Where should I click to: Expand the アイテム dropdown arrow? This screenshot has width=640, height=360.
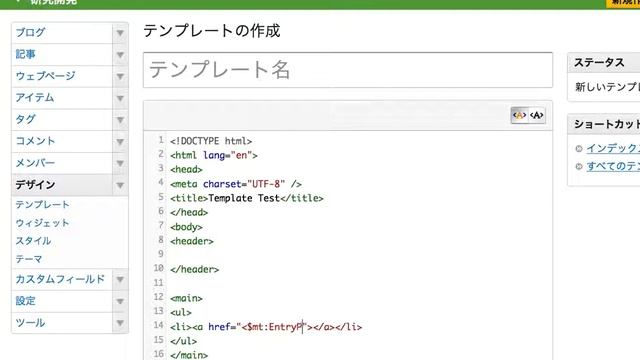[x=120, y=98]
